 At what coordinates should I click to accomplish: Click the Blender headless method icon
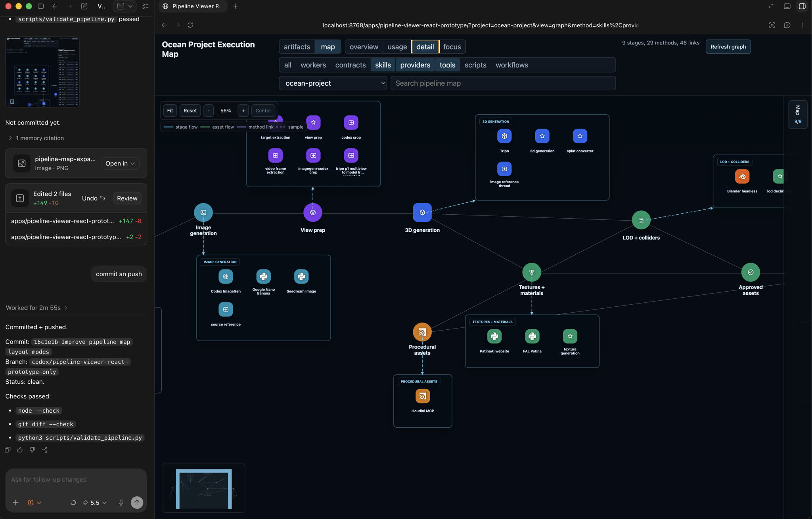coord(742,176)
